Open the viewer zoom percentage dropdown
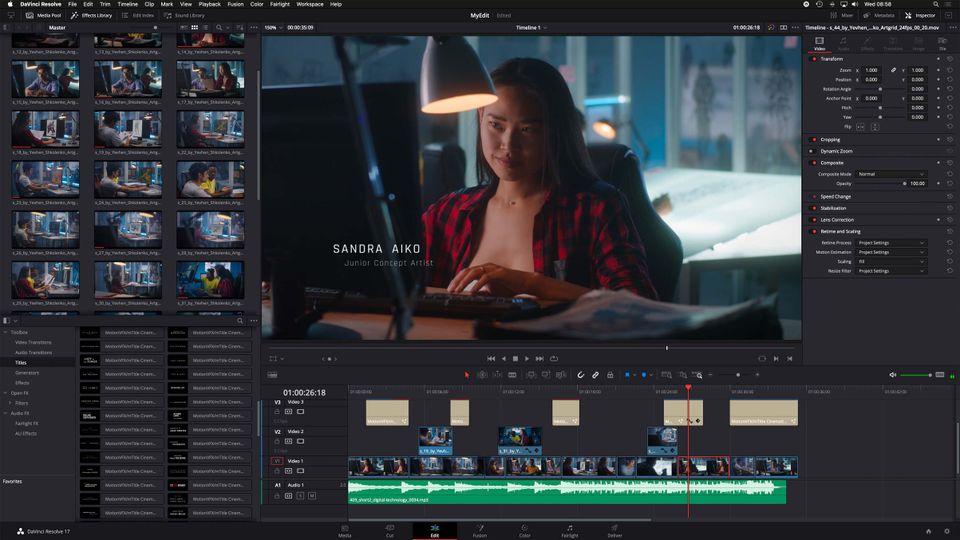Image resolution: width=960 pixels, height=540 pixels. [x=274, y=28]
